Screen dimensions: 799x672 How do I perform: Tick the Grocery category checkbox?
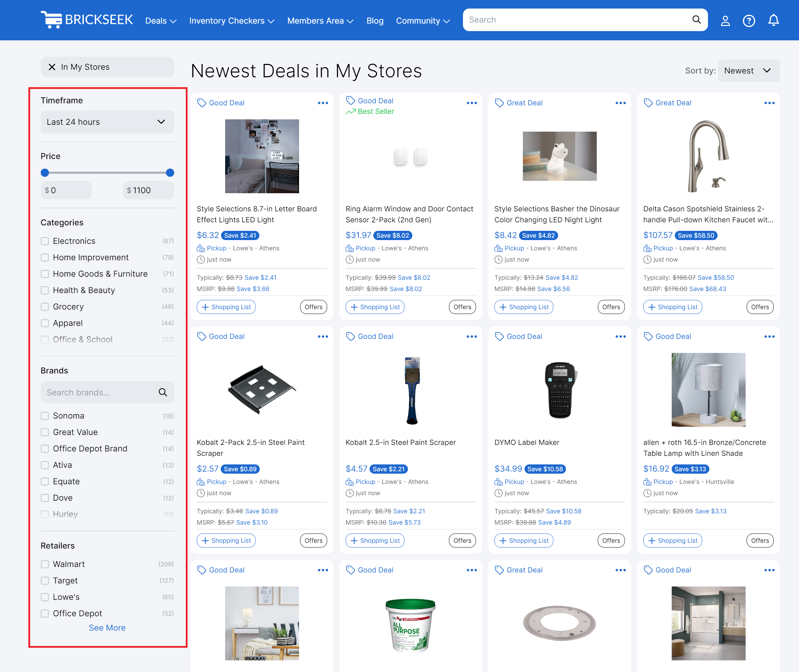(x=45, y=307)
